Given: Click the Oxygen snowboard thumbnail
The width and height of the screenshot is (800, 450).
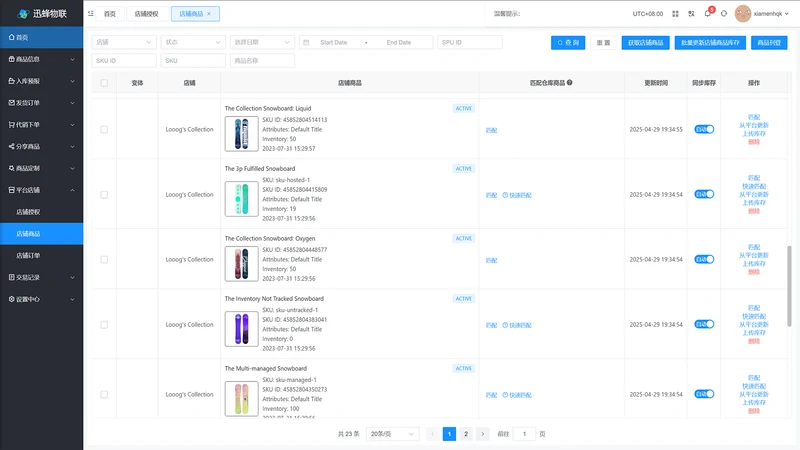Looking at the screenshot, I should (241, 264).
